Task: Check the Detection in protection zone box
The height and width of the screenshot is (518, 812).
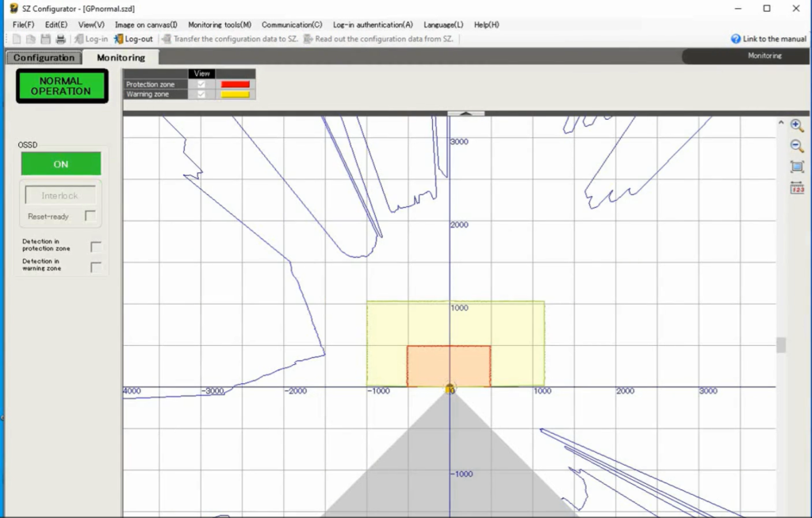Action: pyautogui.click(x=96, y=247)
